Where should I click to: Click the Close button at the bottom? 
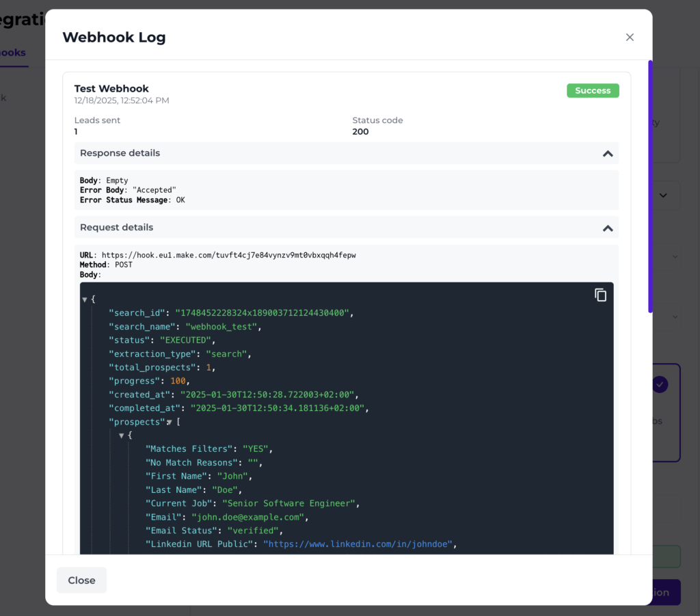click(x=81, y=580)
